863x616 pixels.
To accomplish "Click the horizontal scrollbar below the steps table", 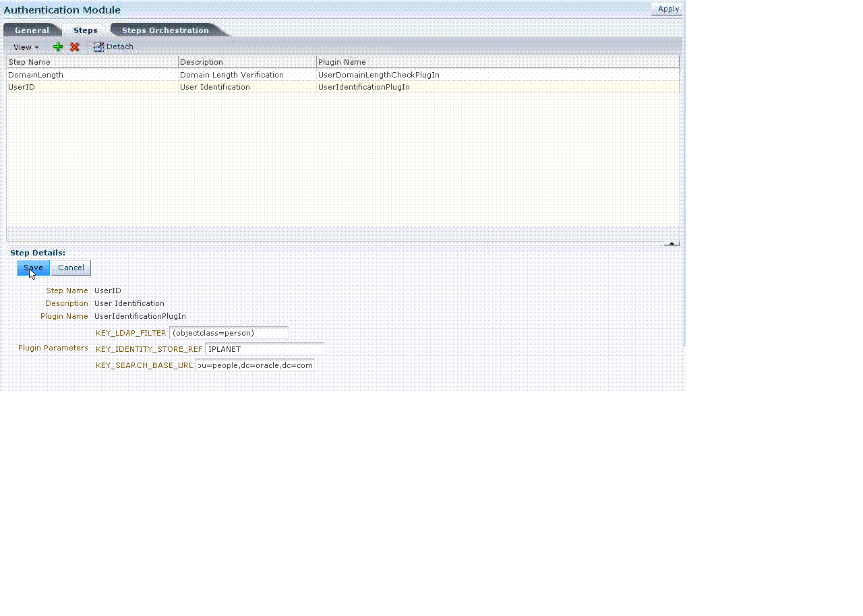I will 337,237.
